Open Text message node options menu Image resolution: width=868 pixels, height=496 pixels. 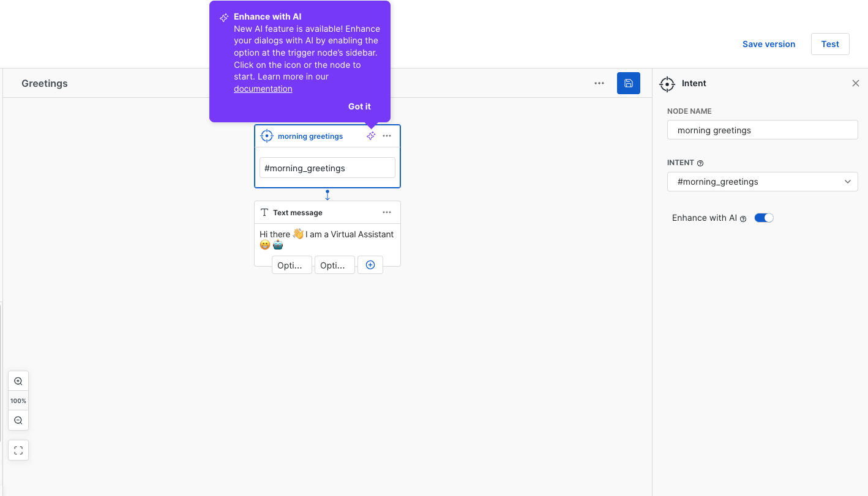click(x=387, y=212)
